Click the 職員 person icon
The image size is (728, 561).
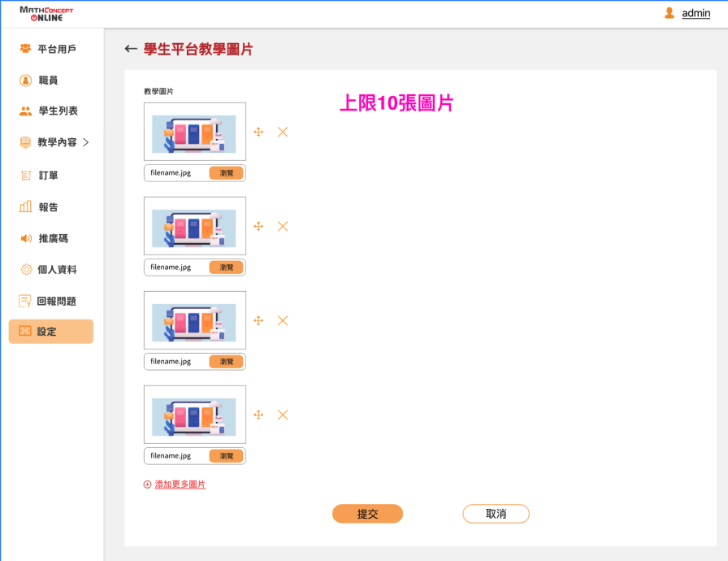25,80
